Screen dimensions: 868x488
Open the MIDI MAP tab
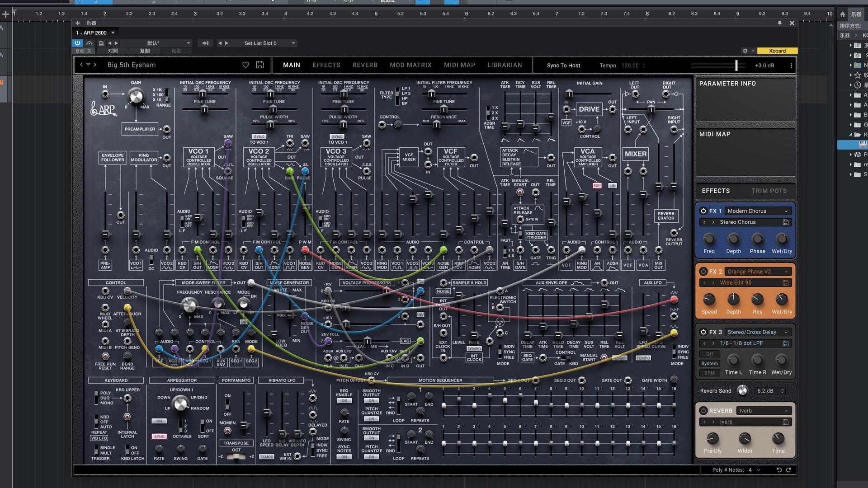click(x=459, y=65)
